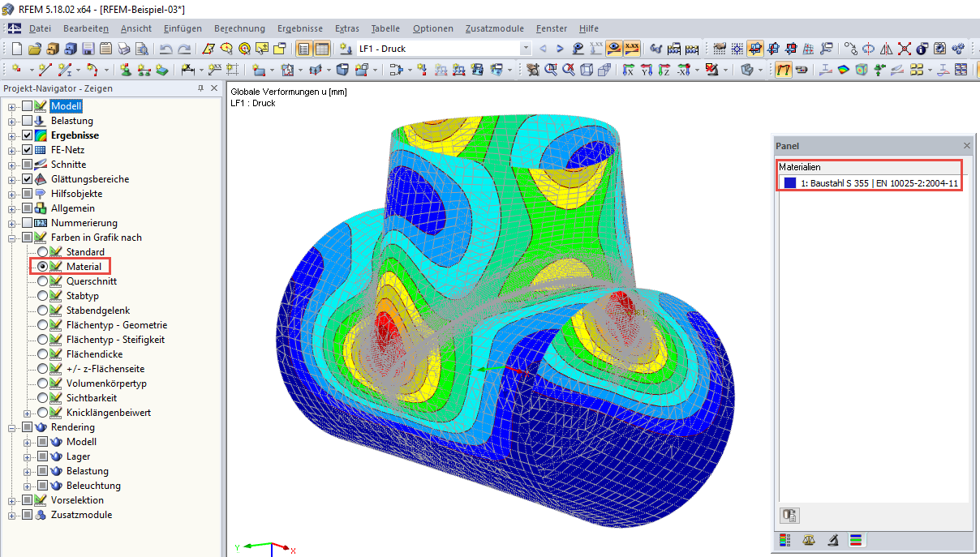
Task: Click the handshake icon in top toolbar
Action: (719, 49)
